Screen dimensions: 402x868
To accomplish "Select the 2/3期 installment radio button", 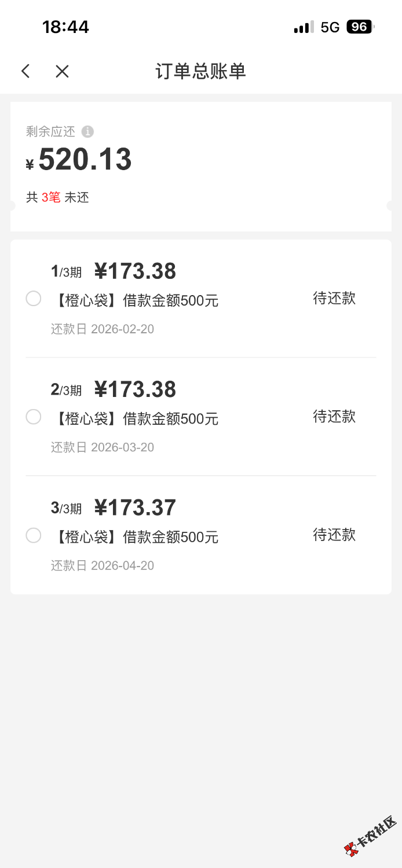I will click(x=34, y=417).
